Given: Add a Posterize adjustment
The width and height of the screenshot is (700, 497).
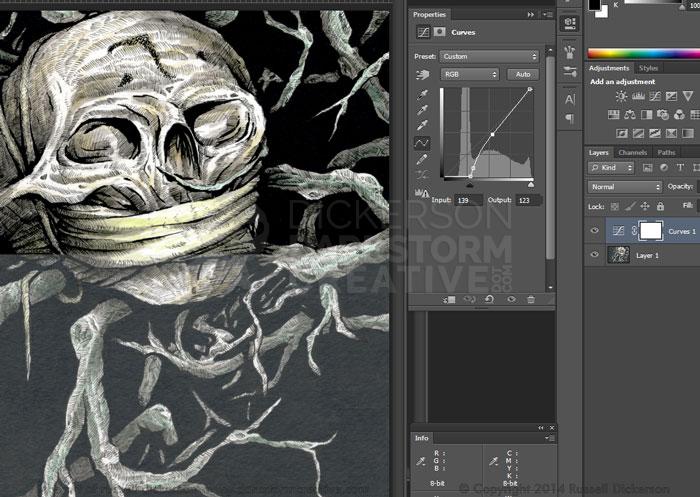Looking at the screenshot, I should tap(638, 133).
